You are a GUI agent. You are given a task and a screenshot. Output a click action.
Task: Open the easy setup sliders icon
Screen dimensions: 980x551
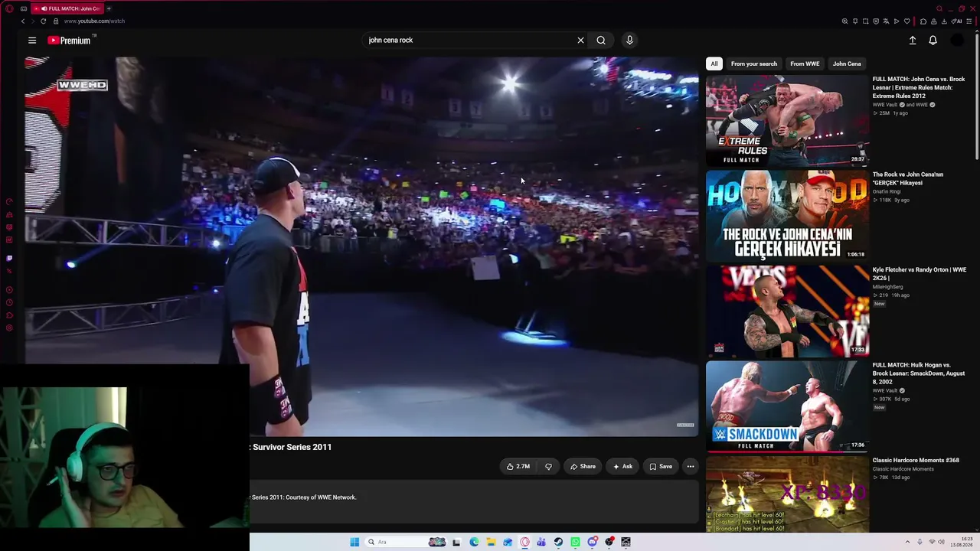point(969,21)
